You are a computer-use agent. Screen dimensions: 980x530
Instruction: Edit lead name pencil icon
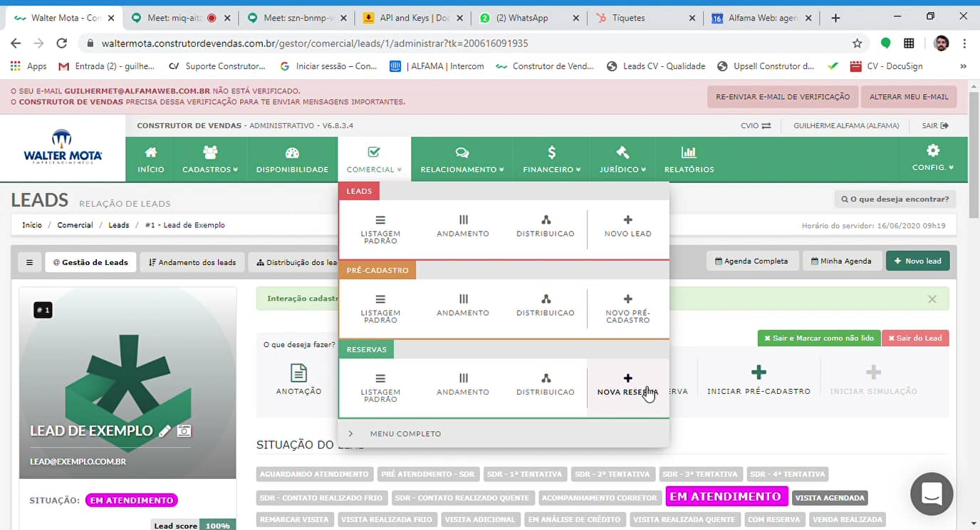(165, 430)
